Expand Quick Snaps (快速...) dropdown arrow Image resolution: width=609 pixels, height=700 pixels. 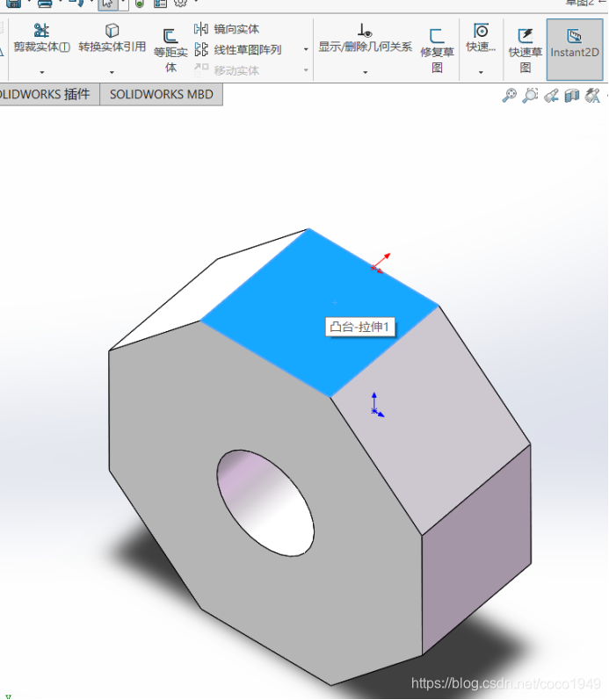pyautogui.click(x=481, y=72)
